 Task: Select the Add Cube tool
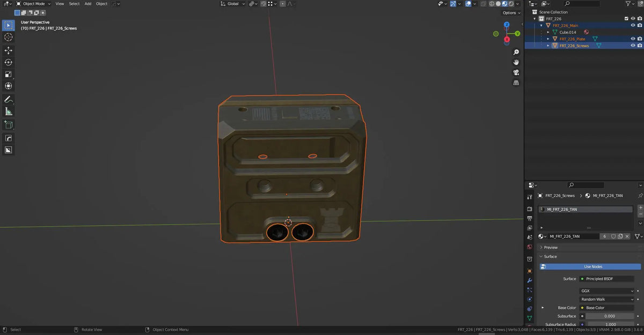tap(9, 125)
